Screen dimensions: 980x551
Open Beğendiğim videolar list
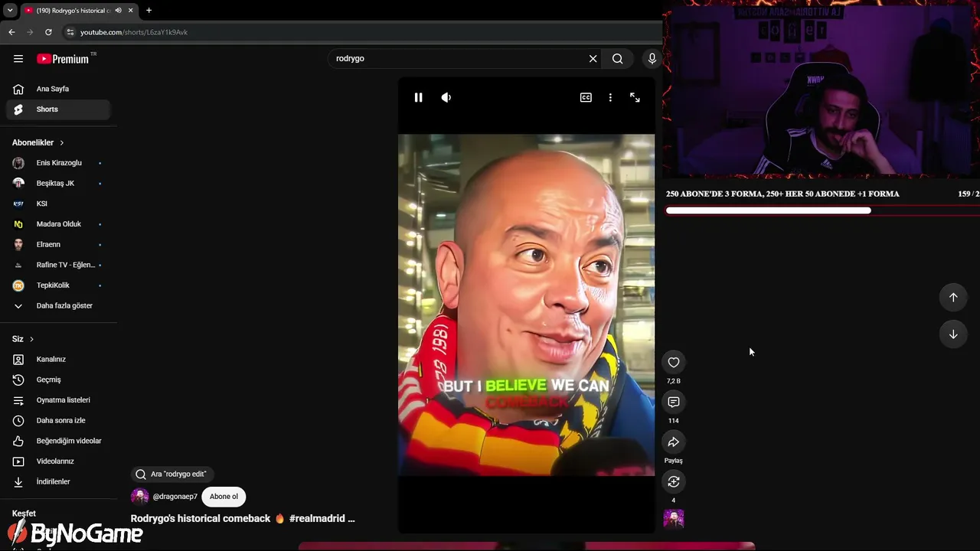pos(58,441)
